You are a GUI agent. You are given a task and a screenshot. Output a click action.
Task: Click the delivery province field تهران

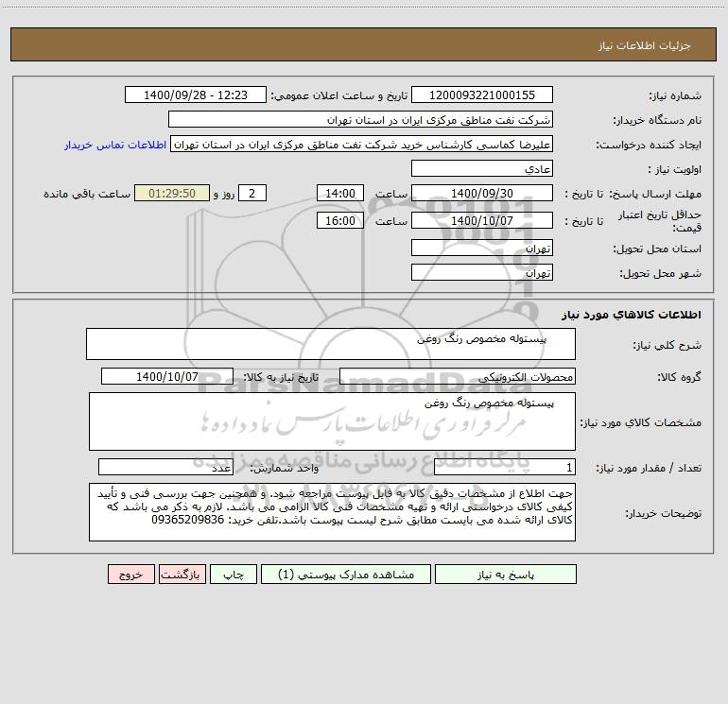[482, 248]
